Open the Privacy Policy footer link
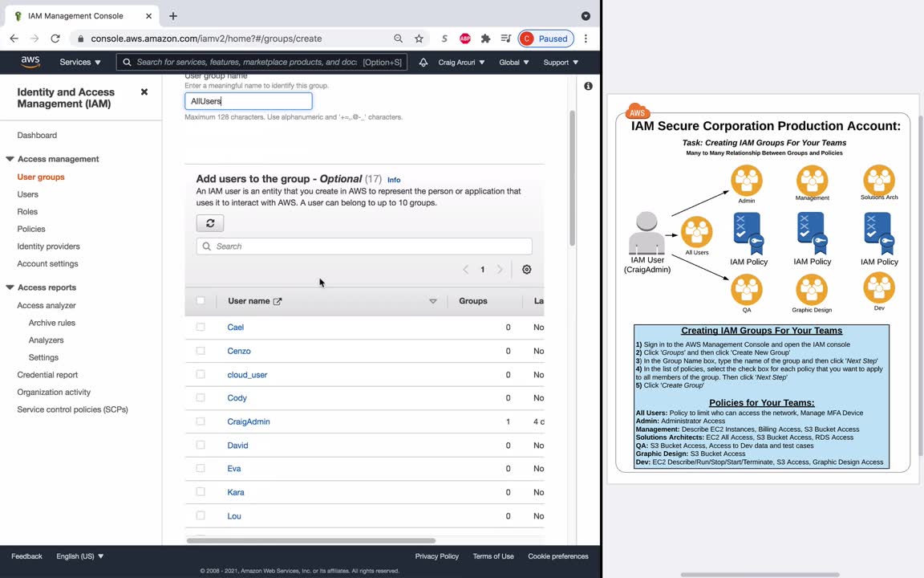The height and width of the screenshot is (578, 924). [x=436, y=556]
